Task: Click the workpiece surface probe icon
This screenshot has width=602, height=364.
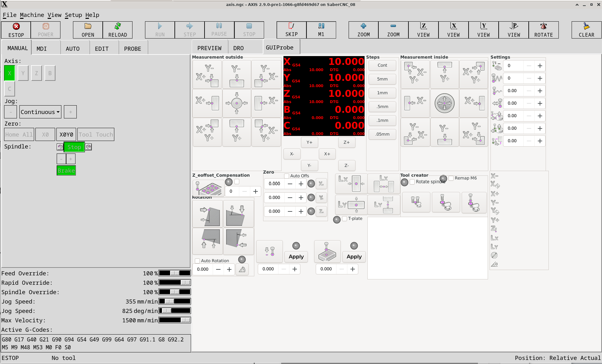Action: tap(327, 251)
